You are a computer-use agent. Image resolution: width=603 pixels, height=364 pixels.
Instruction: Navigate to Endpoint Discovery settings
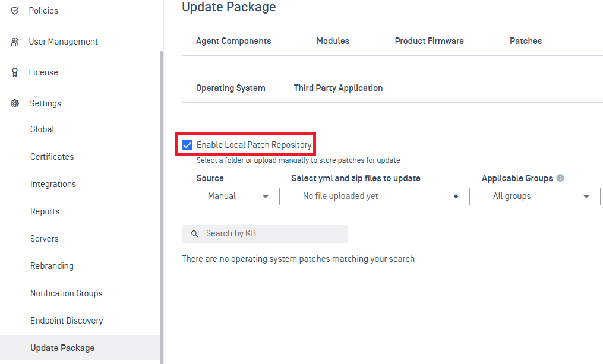tap(67, 320)
